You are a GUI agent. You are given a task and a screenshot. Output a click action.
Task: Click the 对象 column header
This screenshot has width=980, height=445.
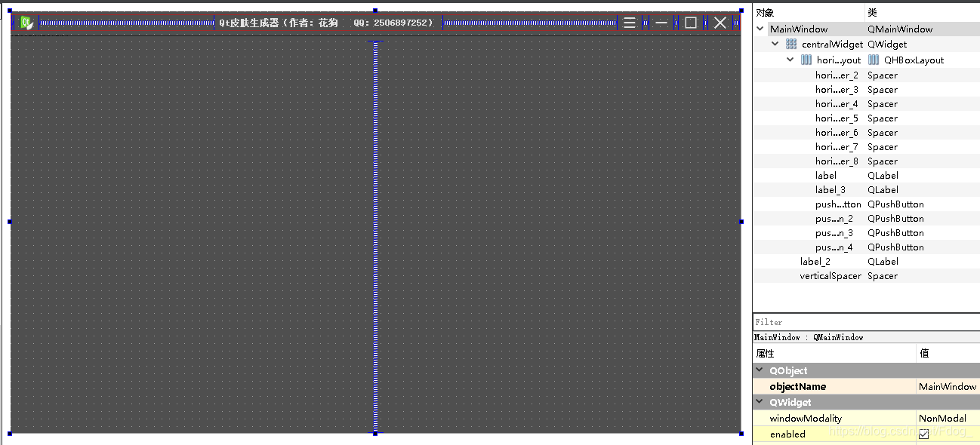click(809, 13)
